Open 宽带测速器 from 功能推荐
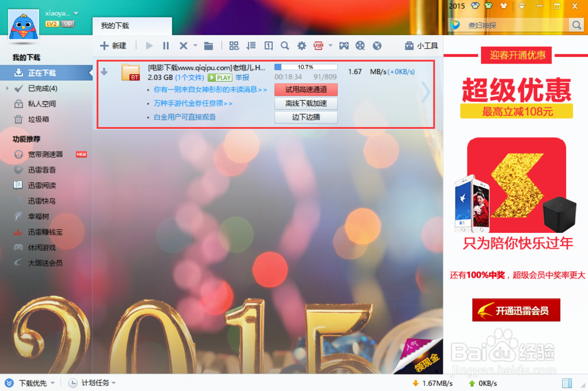Screen dimensions: 588x391 tap(46, 155)
